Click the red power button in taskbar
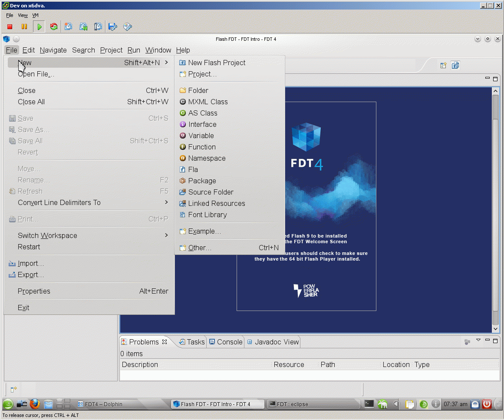Image resolution: width=504 pixels, height=420 pixels. (x=487, y=404)
